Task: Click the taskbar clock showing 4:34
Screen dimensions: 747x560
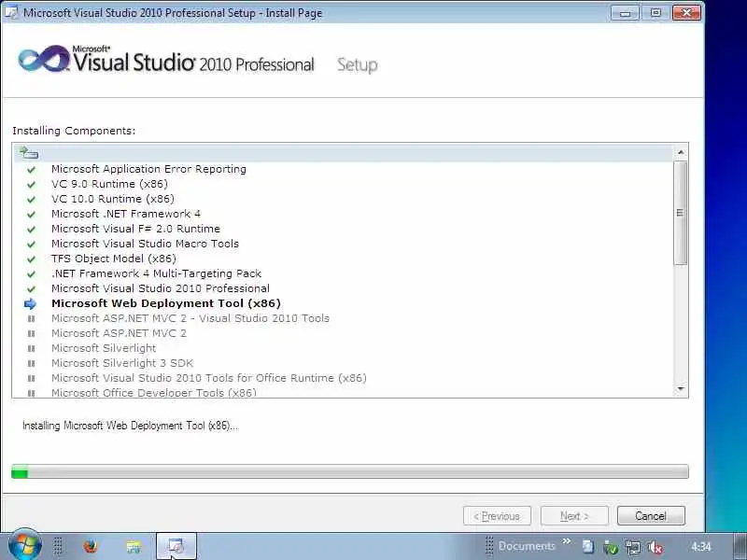Action: (x=701, y=547)
